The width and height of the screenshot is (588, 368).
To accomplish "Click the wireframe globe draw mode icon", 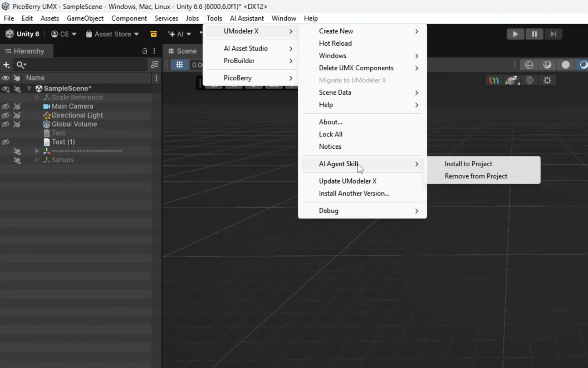I will [x=529, y=65].
